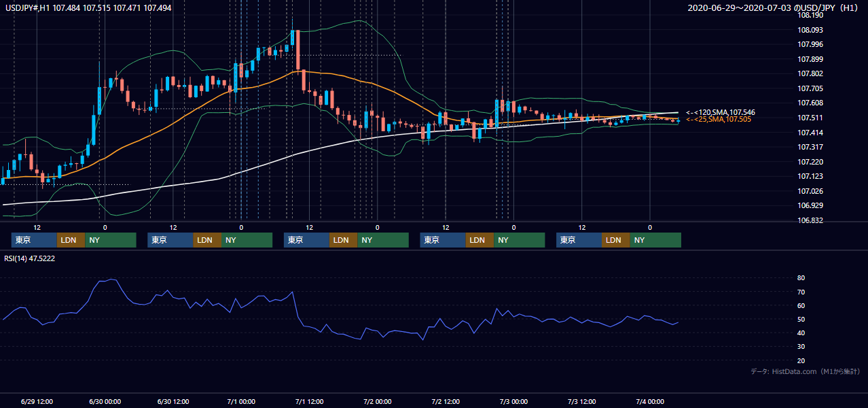Click the RSI 40 level label
This screenshot has height=408, width=868.
[801, 333]
